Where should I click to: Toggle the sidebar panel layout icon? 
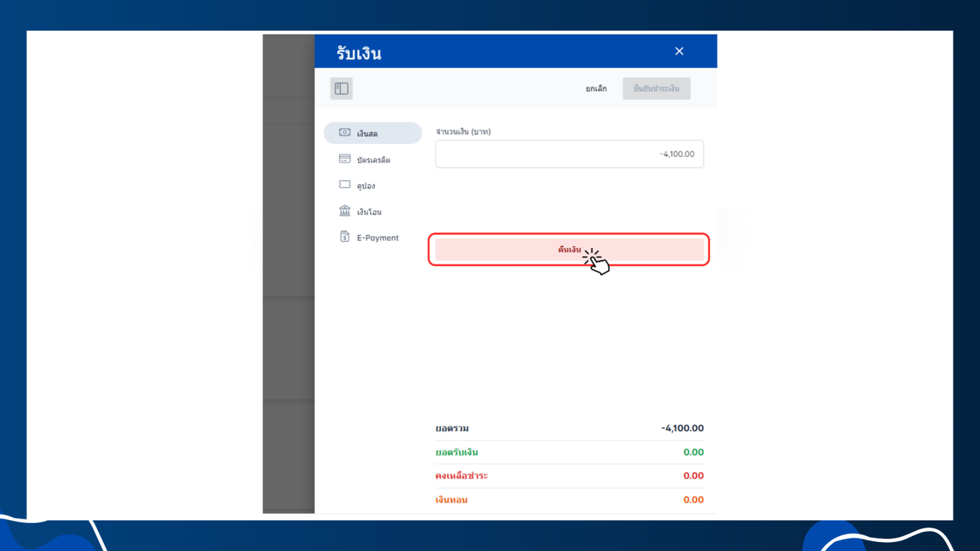coord(342,88)
